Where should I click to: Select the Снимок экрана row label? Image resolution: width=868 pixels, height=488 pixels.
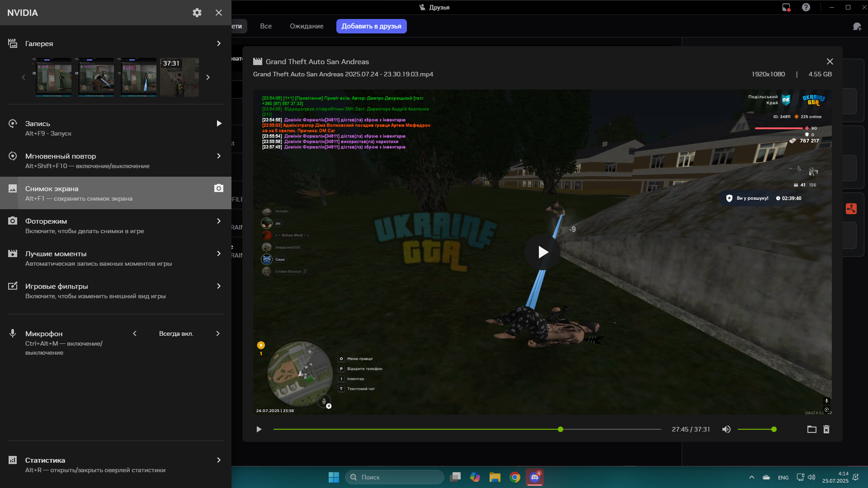pyautogui.click(x=52, y=188)
